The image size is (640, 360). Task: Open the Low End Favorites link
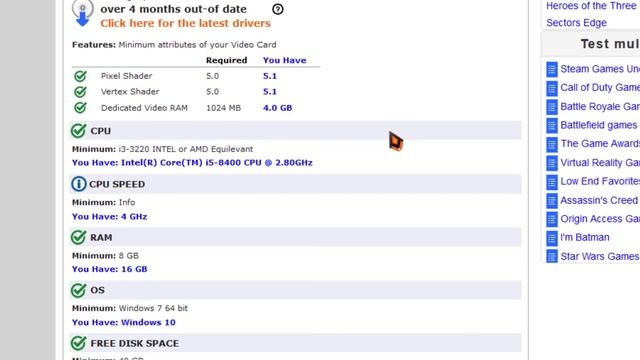[600, 181]
